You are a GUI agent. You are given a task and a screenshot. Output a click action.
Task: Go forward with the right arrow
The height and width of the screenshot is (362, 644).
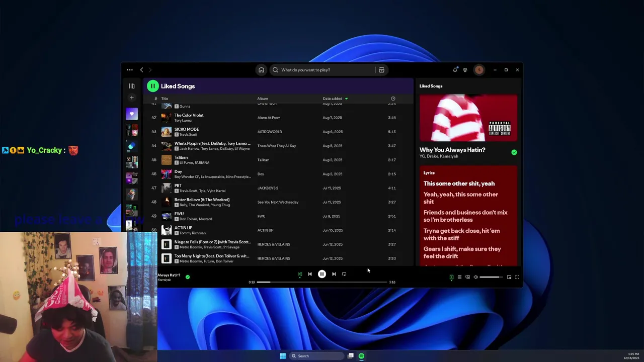[x=150, y=70]
